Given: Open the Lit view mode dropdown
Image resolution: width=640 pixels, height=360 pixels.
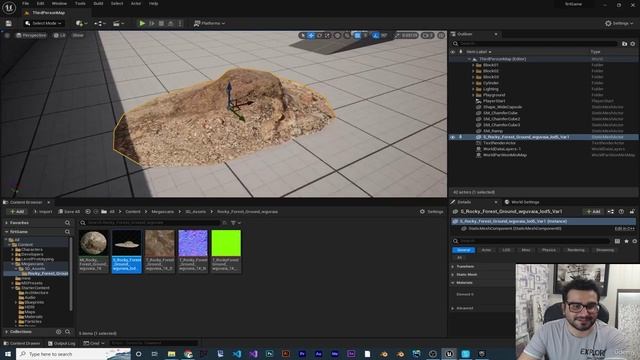Looking at the screenshot, I should 60,36.
